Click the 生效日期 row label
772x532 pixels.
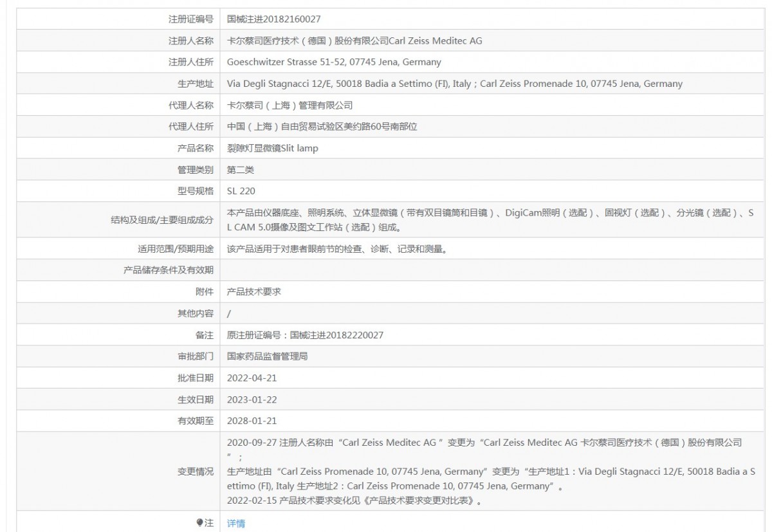click(196, 399)
